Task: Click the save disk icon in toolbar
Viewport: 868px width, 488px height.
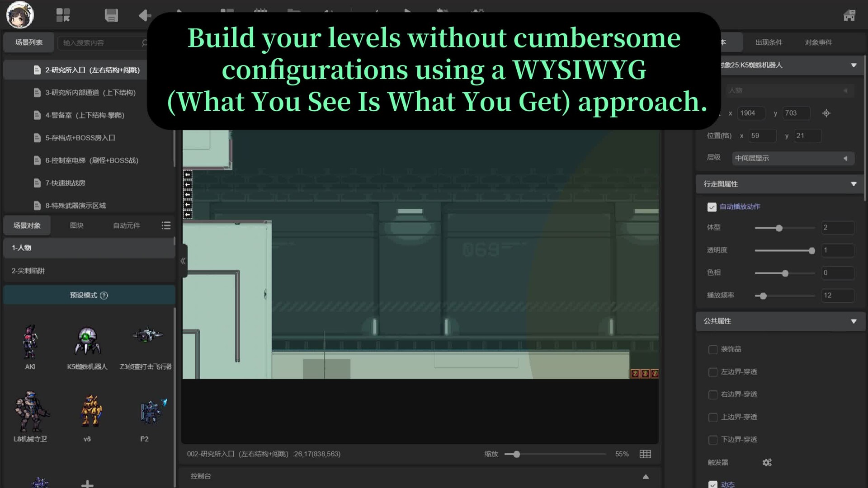Action: click(111, 15)
